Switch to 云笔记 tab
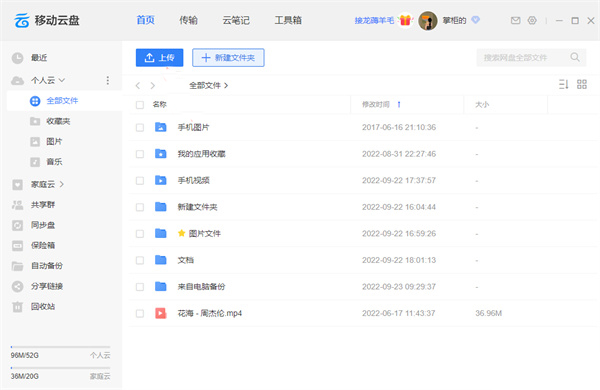 click(236, 20)
